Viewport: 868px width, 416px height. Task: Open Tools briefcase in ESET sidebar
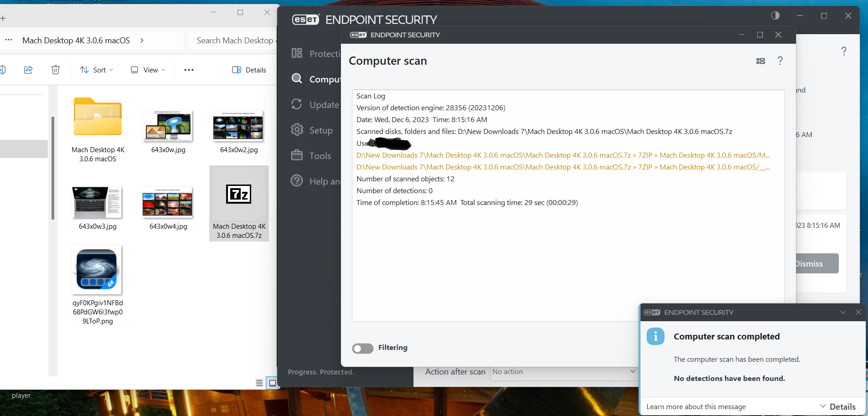(311, 156)
